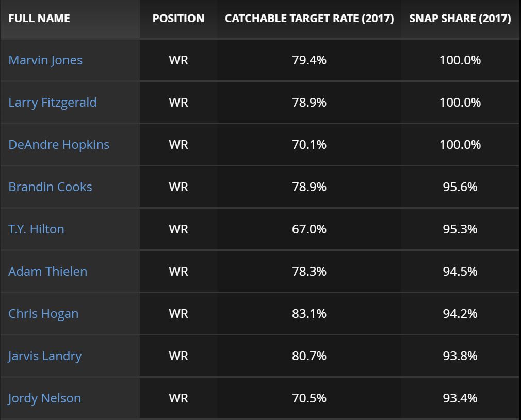Click T.Y. Hilton 95.3% snap share cell
Screen dimensions: 521x420
[x=460, y=229]
